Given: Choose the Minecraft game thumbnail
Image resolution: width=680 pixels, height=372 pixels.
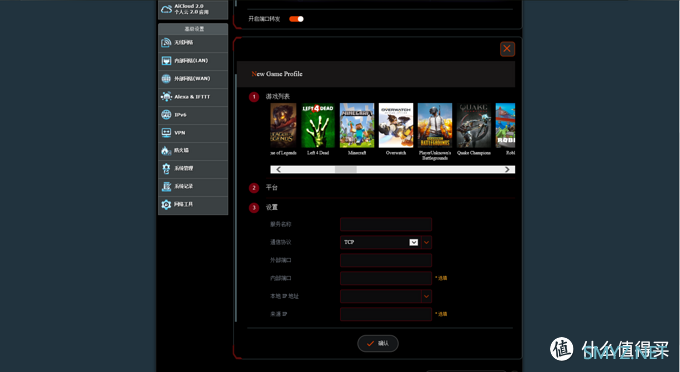Looking at the screenshot, I should point(357,125).
